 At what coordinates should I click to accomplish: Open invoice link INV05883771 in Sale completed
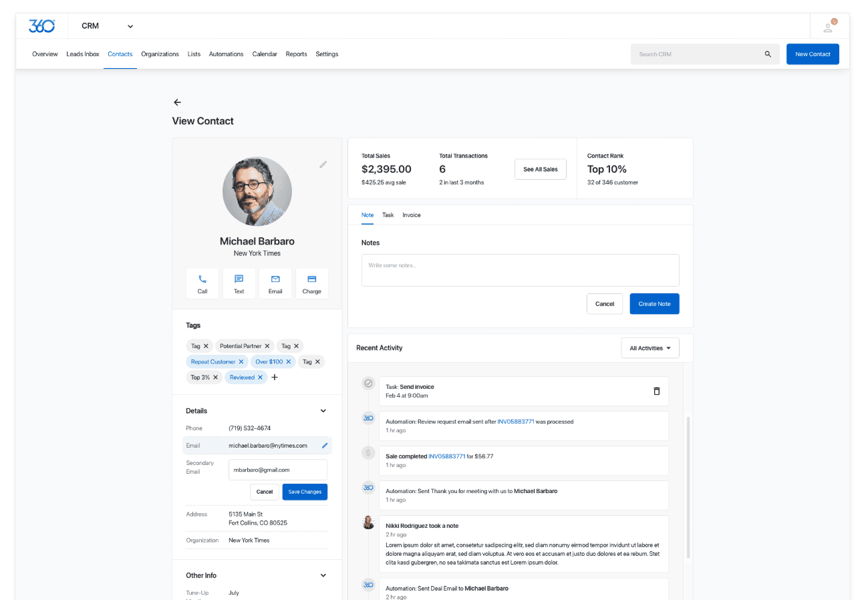pyautogui.click(x=448, y=456)
